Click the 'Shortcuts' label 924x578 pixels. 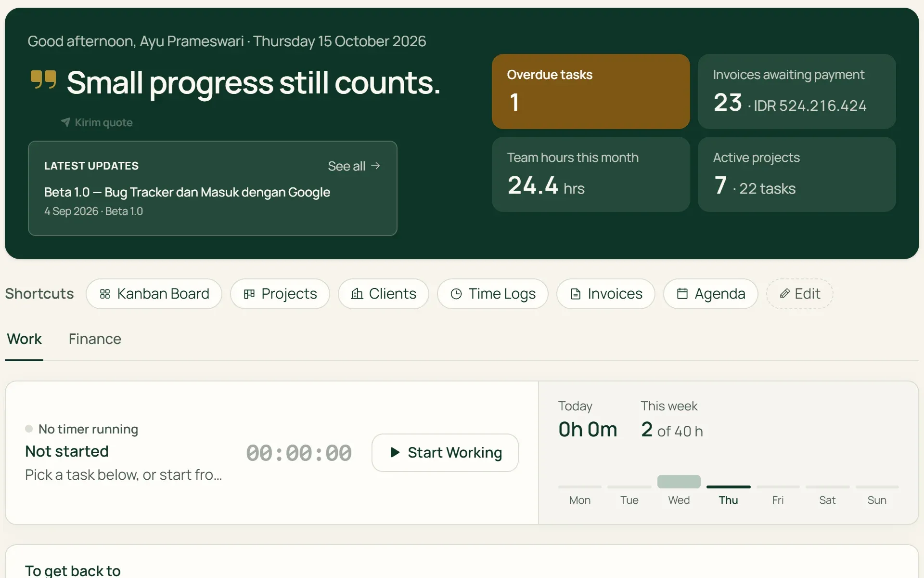(x=39, y=294)
